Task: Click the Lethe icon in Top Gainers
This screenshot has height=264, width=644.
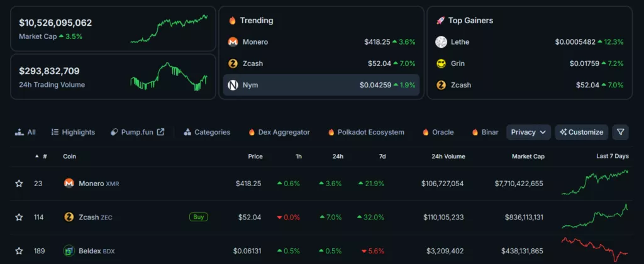Action: tap(441, 42)
